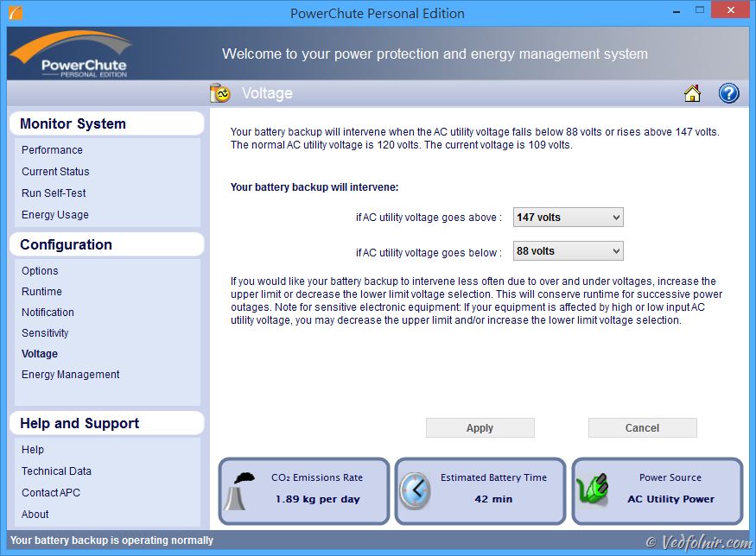Click the CO2 Emissions Rate panel text
The image size is (756, 556).
click(x=317, y=477)
